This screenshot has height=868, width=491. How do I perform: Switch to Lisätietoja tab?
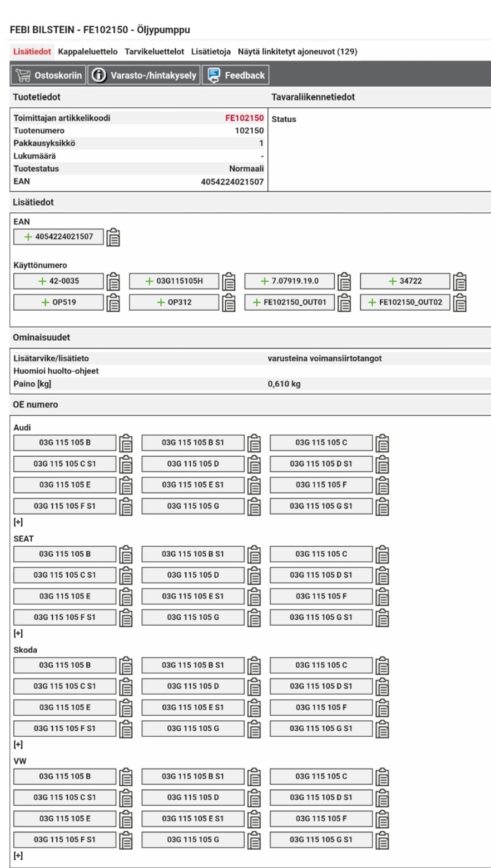211,52
